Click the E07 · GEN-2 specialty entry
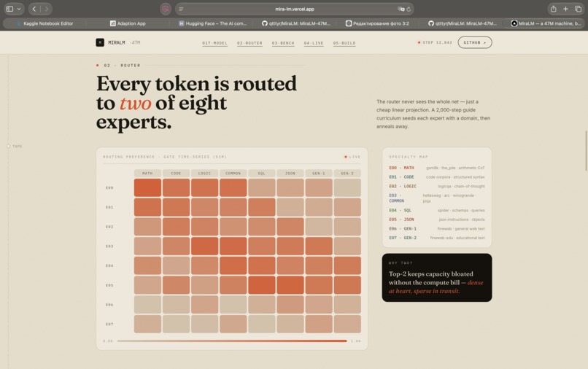Image resolution: width=588 pixels, height=369 pixels. (436, 238)
